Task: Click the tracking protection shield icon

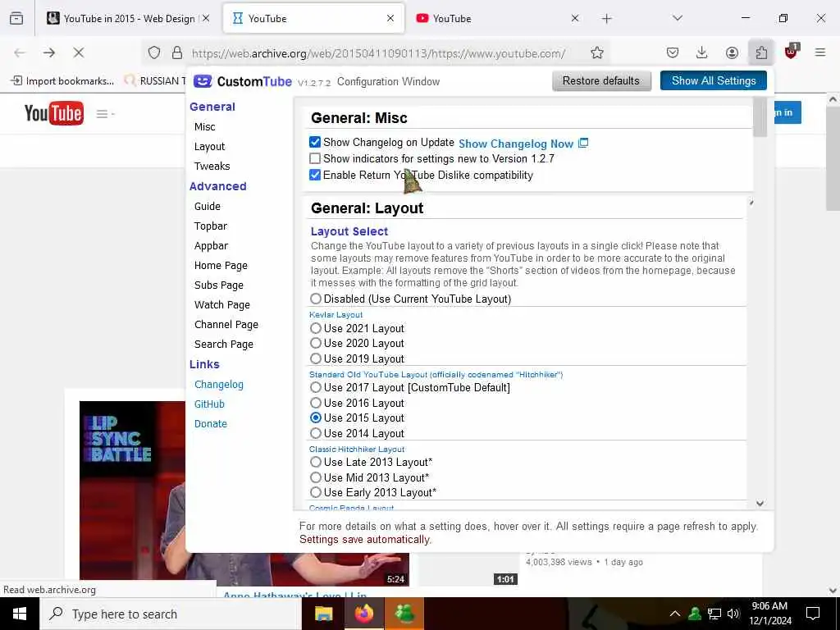Action: [154, 52]
